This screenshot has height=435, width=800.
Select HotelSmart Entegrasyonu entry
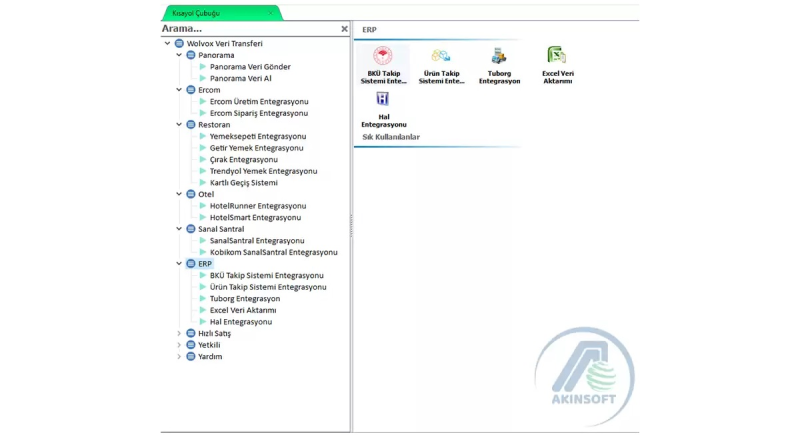point(255,218)
